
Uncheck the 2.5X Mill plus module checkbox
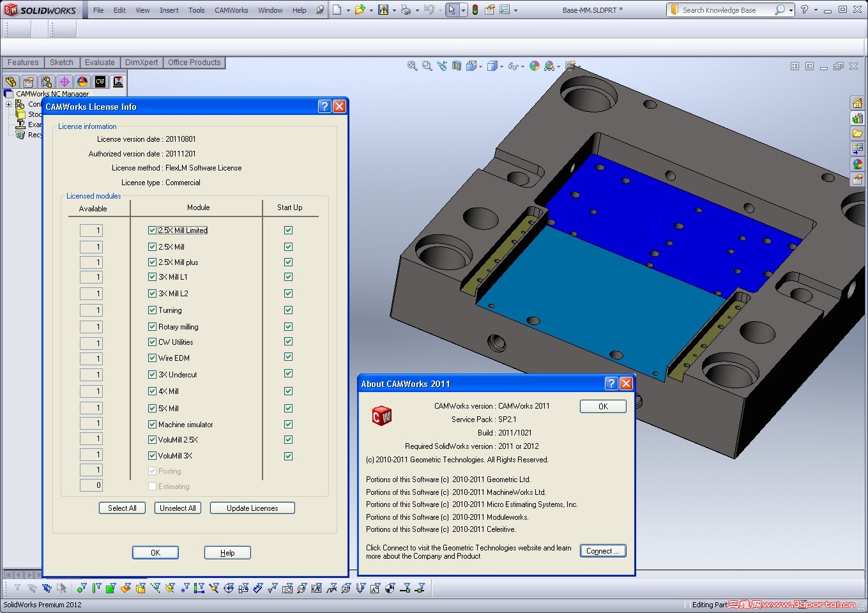pyautogui.click(x=152, y=262)
